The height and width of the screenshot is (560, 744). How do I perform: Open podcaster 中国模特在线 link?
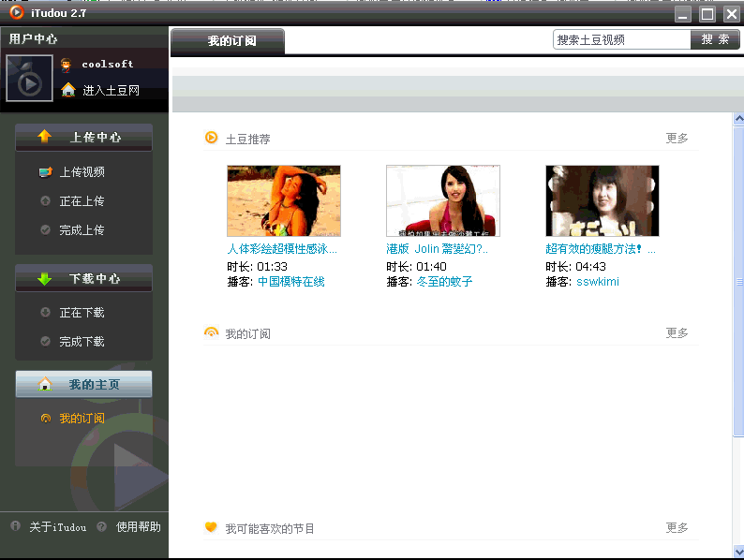pyautogui.click(x=291, y=282)
